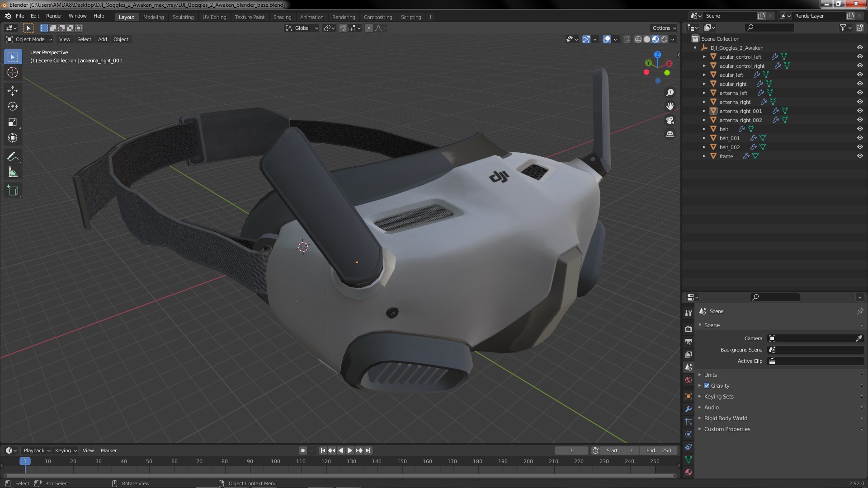Open the Render menu
Image resolution: width=868 pixels, height=488 pixels.
pyautogui.click(x=54, y=16)
